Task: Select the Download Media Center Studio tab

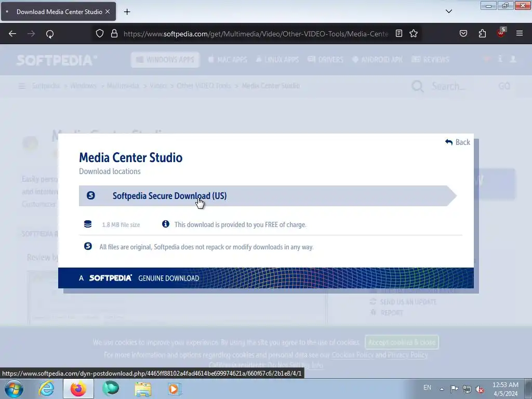Action: tap(58, 11)
